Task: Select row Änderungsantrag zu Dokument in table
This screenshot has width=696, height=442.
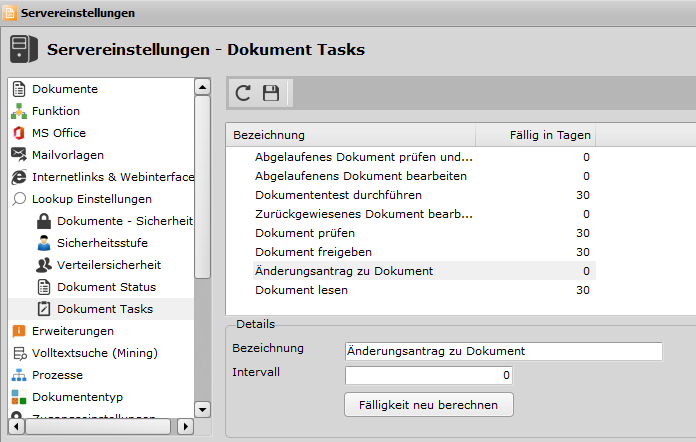Action: point(424,271)
